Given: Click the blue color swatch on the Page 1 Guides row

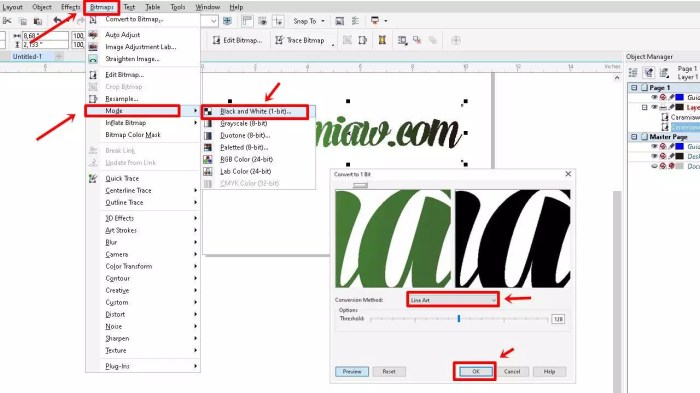Looking at the screenshot, I should click(679, 97).
